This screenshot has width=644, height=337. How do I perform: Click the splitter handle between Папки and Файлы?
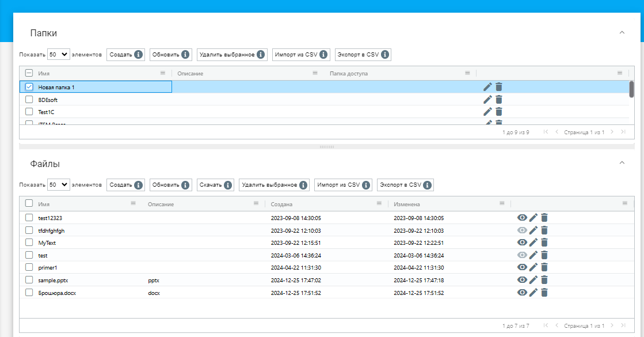[x=326, y=147]
